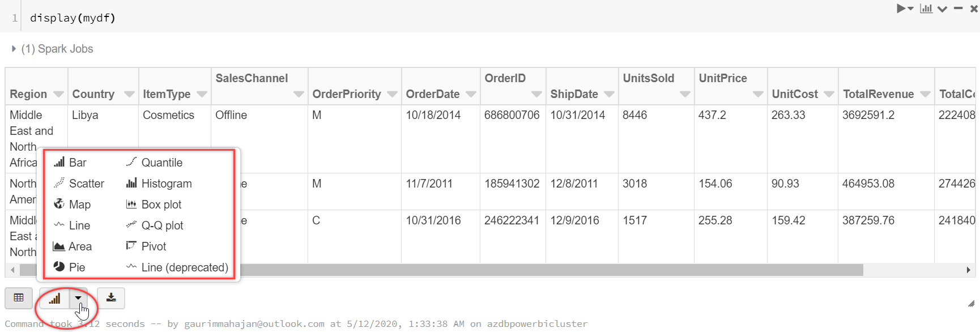Viewport: 980px width, 332px height.
Task: Click the OrderDate column header
Action: [433, 94]
